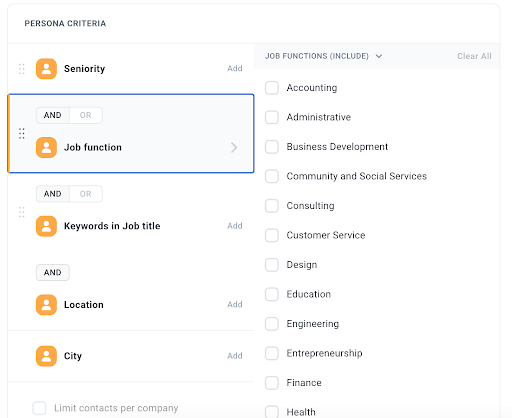Click Add next to City
Screen dimensions: 512x418
pos(235,356)
